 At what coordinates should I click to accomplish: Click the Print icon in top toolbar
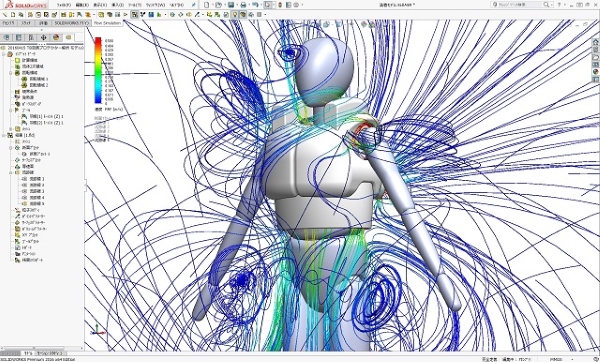(x=243, y=5)
